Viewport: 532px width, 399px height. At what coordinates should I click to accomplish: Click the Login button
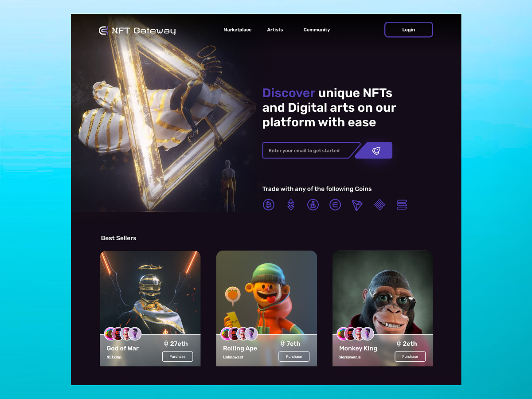(x=409, y=30)
